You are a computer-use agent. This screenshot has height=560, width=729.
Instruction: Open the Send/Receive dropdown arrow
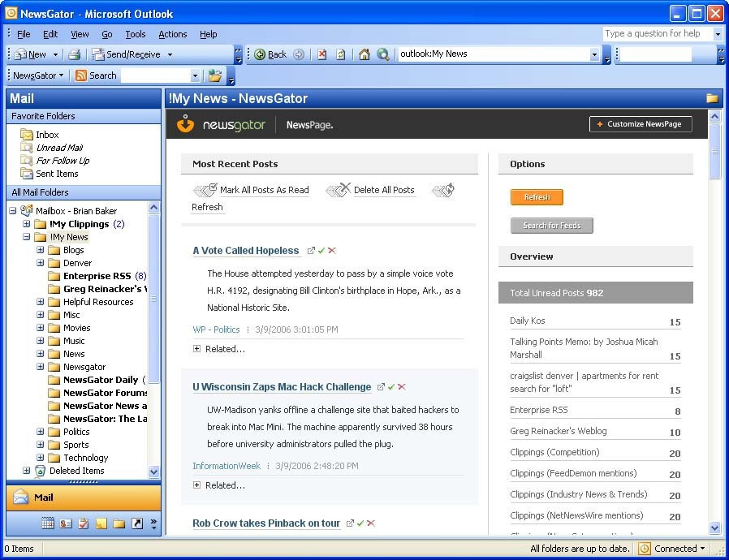click(170, 54)
